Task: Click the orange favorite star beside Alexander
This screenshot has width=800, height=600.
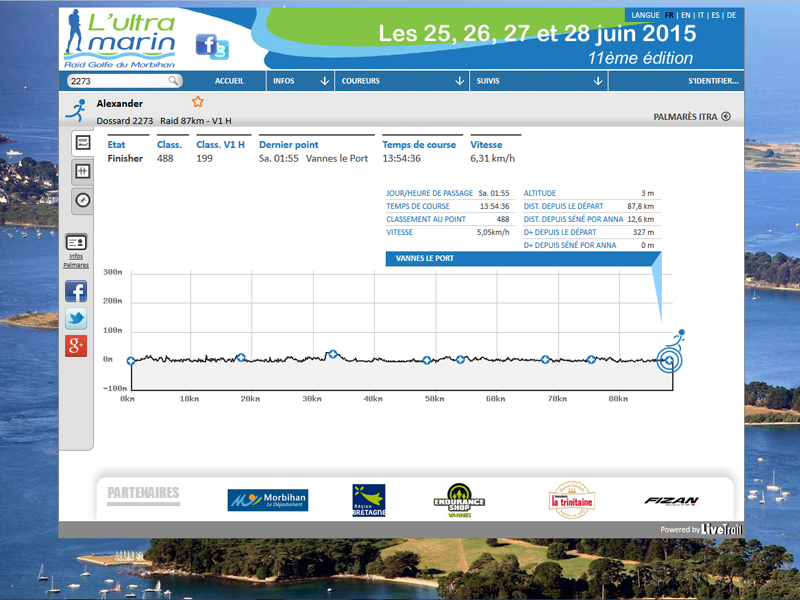Action: [x=197, y=102]
